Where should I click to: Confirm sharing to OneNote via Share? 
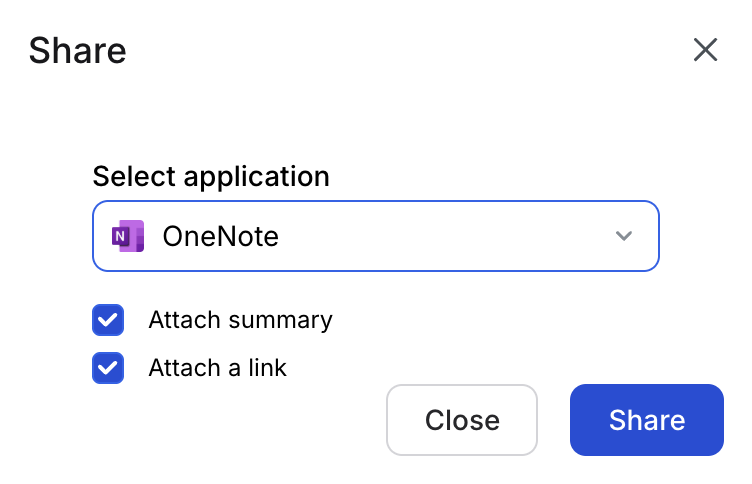(646, 420)
